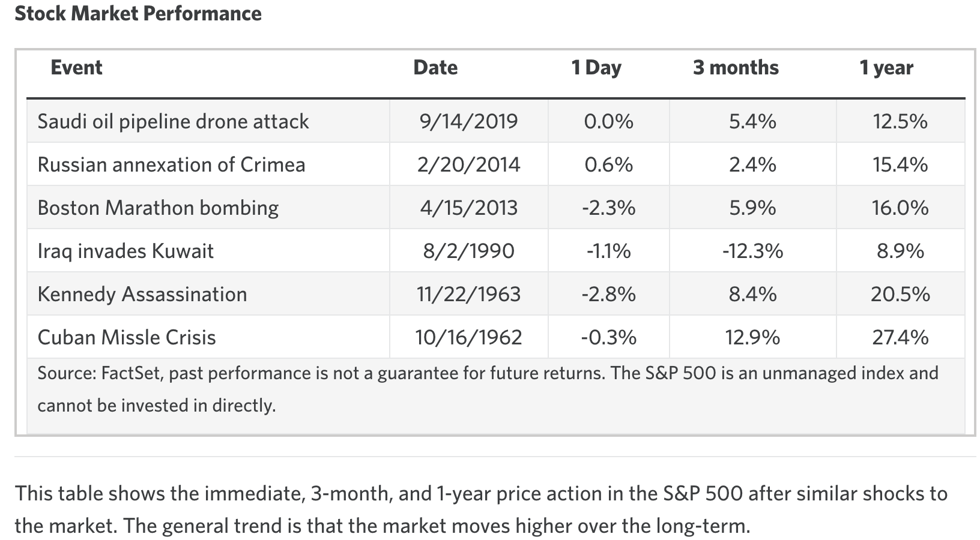Image resolution: width=980 pixels, height=540 pixels.
Task: Click the "Cuban Missle Crisis" event cell
Action: [127, 338]
